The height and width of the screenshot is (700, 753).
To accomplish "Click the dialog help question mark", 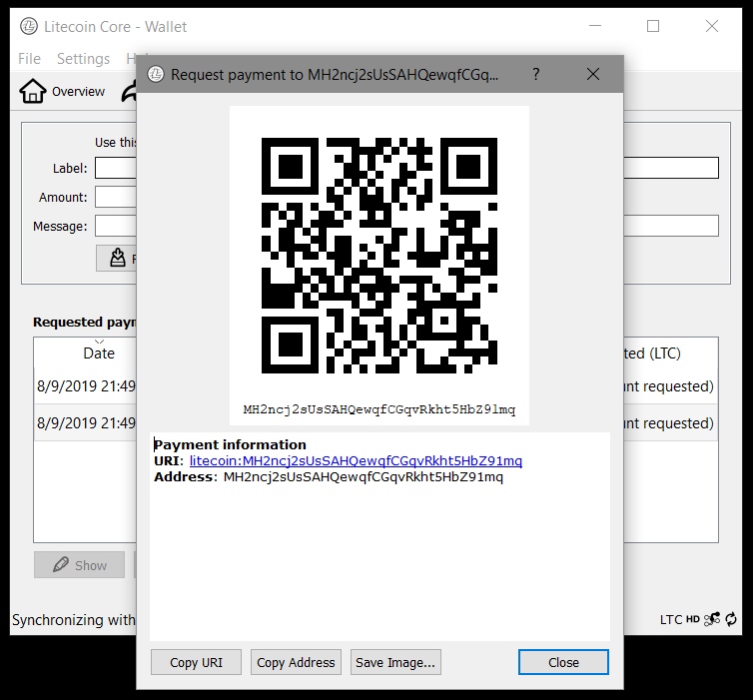I will click(536, 74).
